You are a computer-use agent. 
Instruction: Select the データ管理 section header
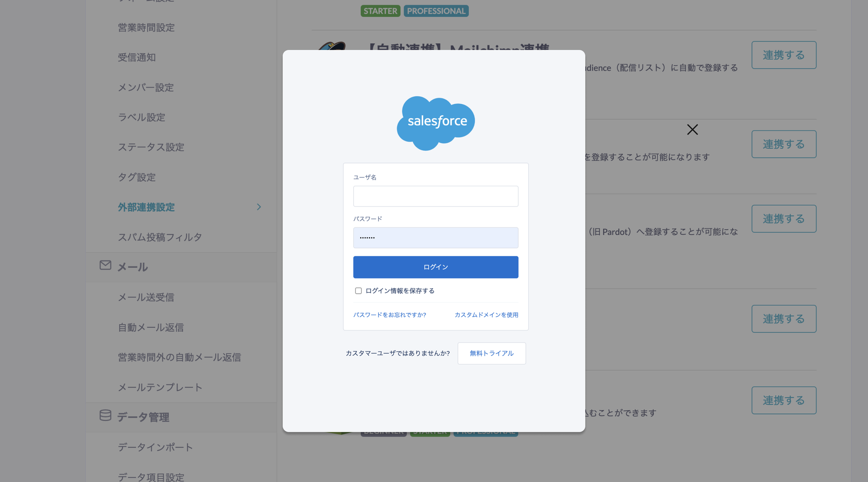181,417
